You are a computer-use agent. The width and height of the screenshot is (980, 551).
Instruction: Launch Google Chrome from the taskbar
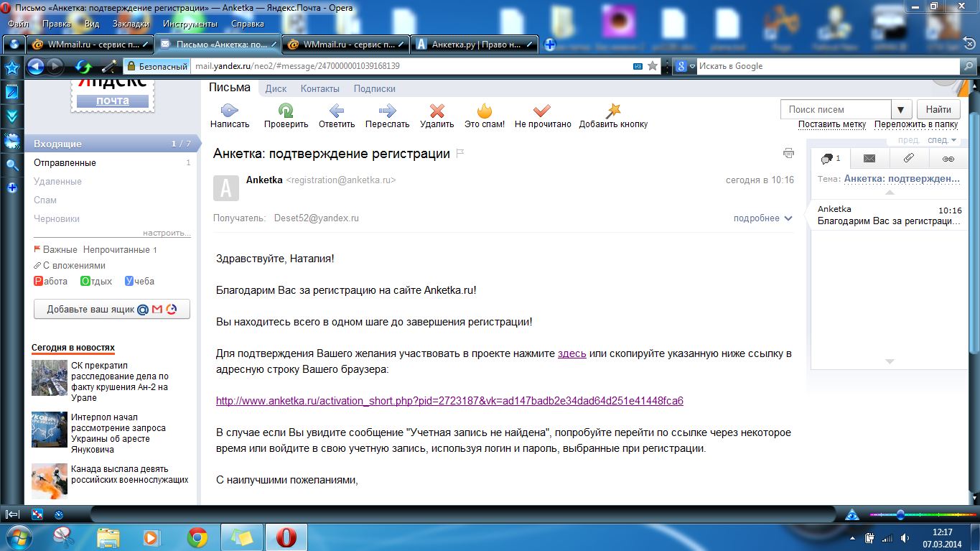coord(197,537)
